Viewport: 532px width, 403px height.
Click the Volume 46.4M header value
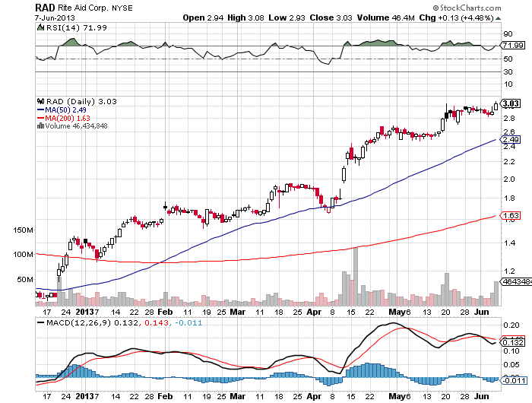(386, 17)
